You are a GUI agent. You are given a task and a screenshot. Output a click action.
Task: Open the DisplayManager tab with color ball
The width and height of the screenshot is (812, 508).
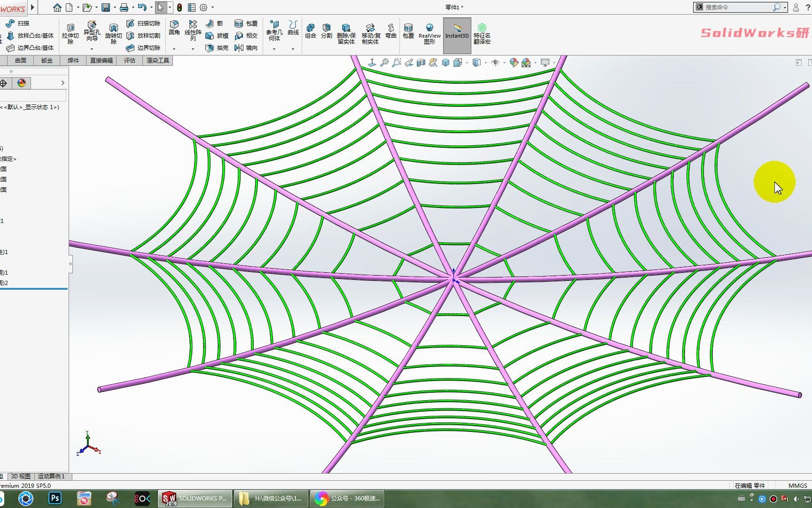[22, 83]
